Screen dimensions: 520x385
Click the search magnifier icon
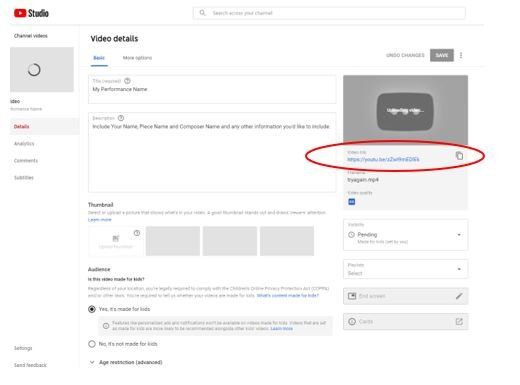point(202,13)
